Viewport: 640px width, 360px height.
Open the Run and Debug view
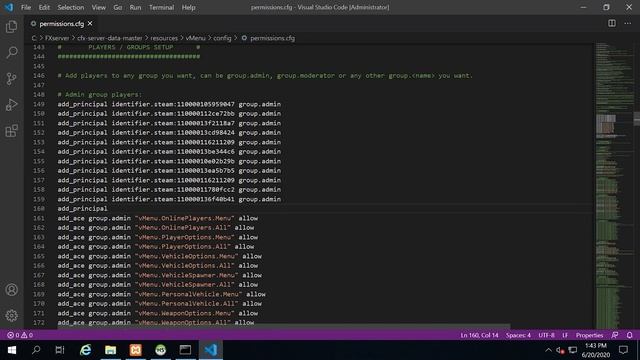pyautogui.click(x=11, y=104)
